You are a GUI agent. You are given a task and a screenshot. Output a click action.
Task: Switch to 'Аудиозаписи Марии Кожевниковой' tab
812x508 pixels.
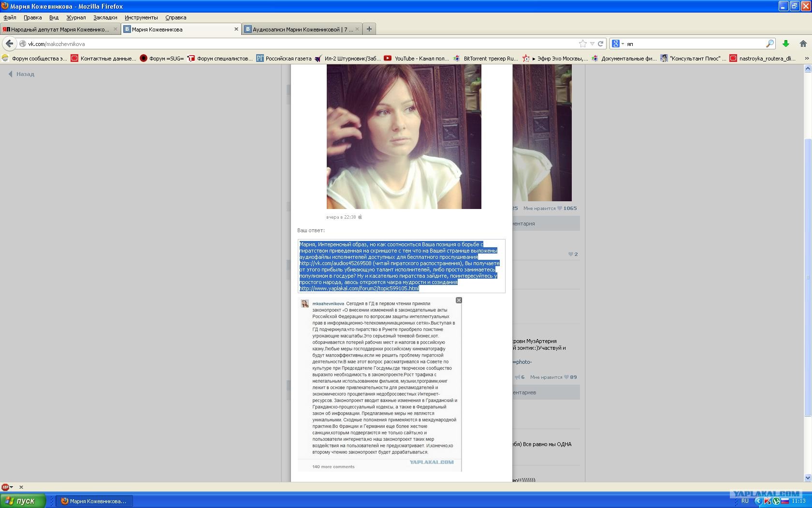point(302,29)
